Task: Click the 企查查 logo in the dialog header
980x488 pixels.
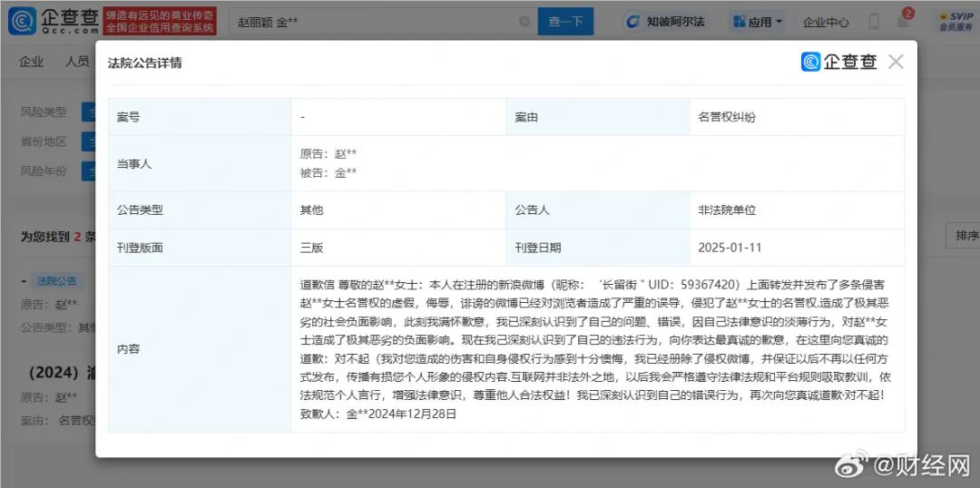Action: [838, 62]
